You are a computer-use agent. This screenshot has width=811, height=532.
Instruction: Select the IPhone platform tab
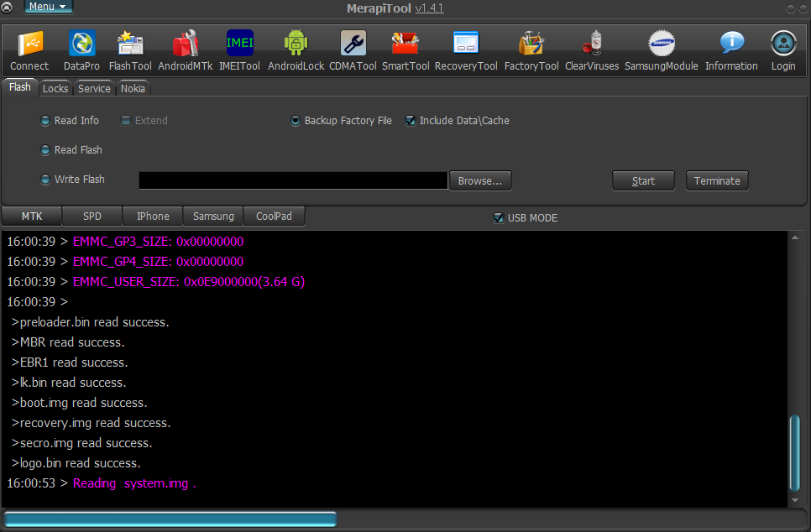(153, 216)
